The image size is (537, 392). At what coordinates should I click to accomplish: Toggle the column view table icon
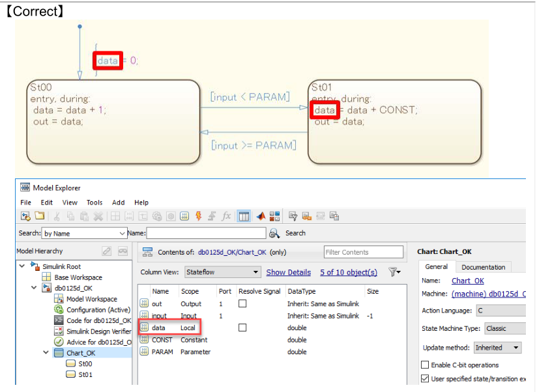(244, 216)
